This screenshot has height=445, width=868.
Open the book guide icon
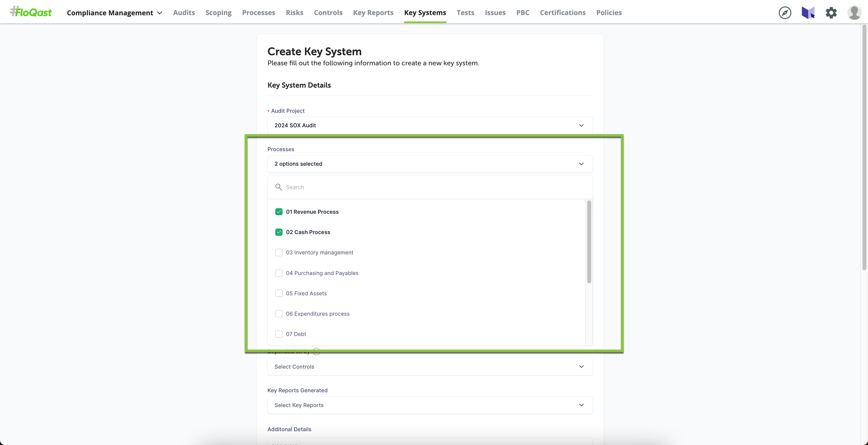[808, 13]
